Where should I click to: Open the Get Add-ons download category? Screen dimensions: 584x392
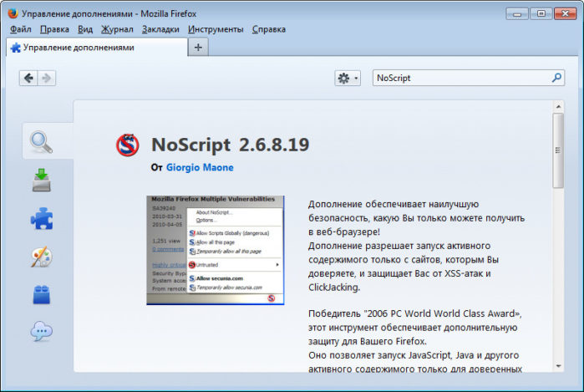point(42,180)
